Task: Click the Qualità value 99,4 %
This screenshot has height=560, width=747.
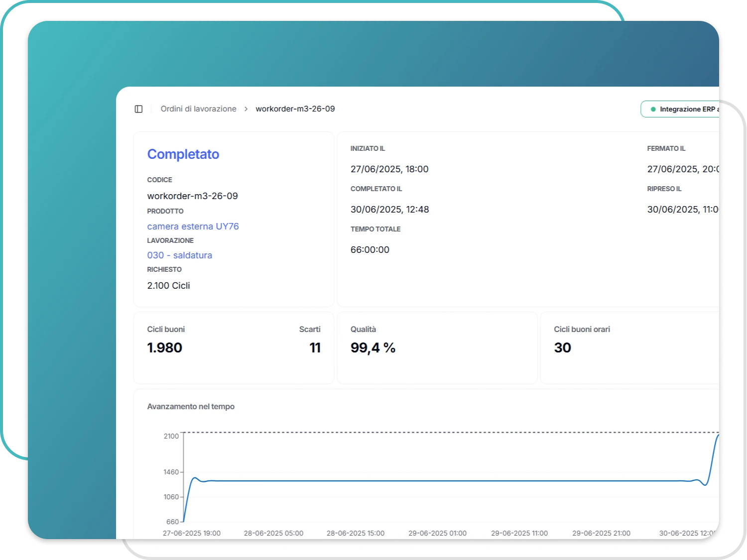Action: pyautogui.click(x=373, y=348)
